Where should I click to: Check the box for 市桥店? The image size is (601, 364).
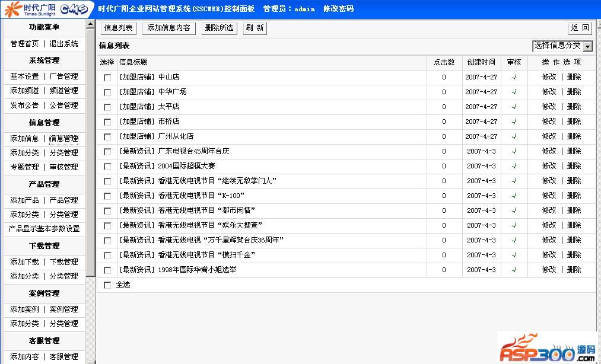click(x=107, y=122)
